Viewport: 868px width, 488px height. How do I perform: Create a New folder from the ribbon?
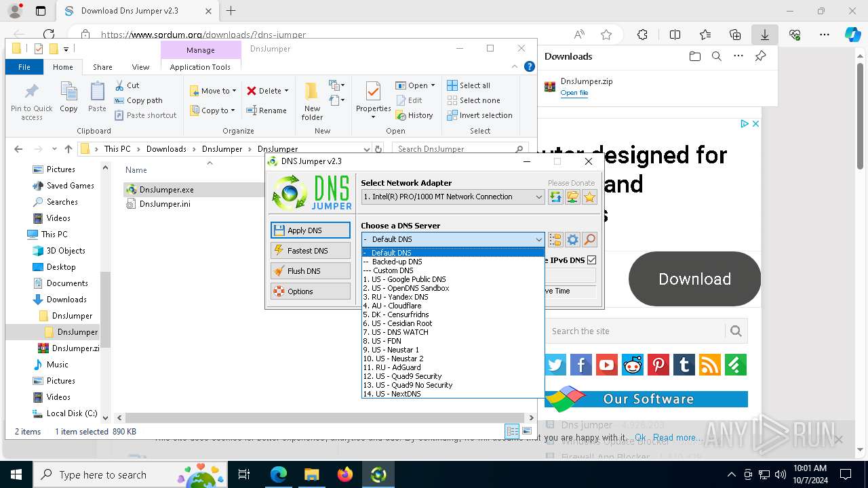(312, 102)
